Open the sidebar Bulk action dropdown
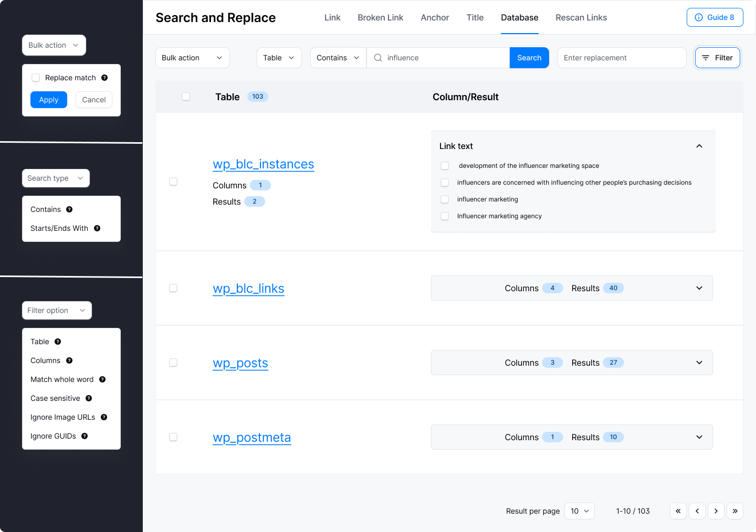Viewport: 756px width, 532px height. [x=54, y=45]
